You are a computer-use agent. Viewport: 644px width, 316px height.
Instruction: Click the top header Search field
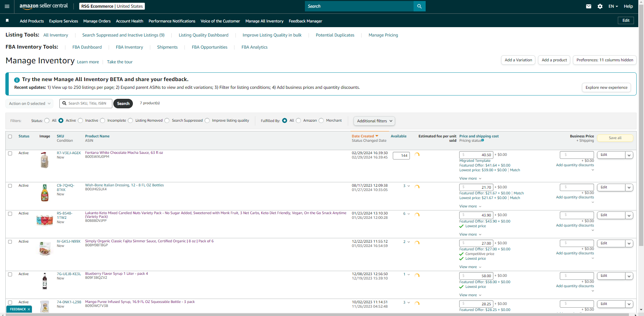[359, 6]
